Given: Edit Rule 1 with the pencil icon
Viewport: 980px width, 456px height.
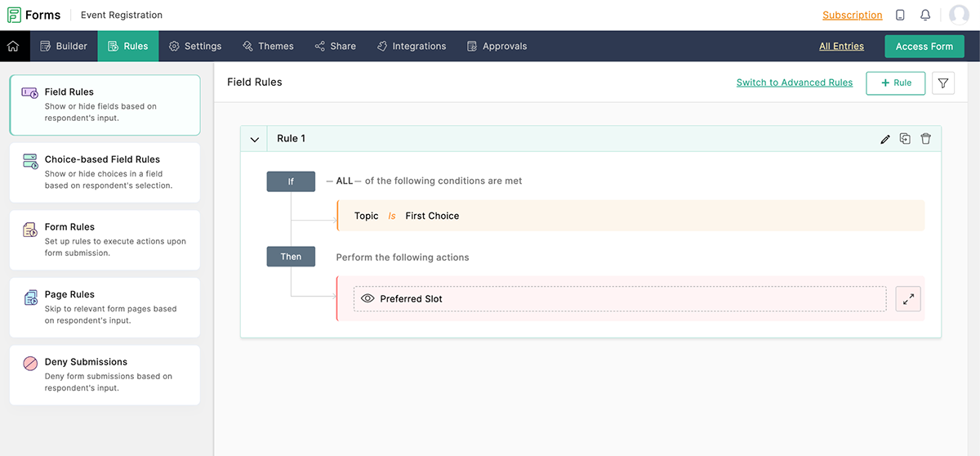Looking at the screenshot, I should 885,139.
